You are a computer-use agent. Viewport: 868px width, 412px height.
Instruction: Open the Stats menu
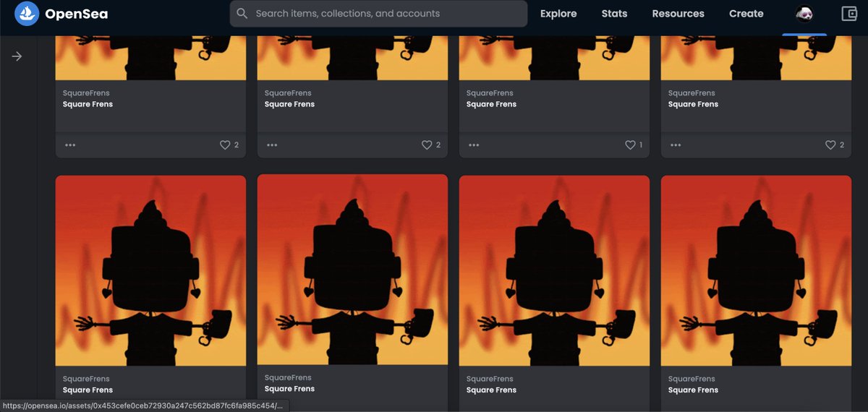[x=614, y=14]
